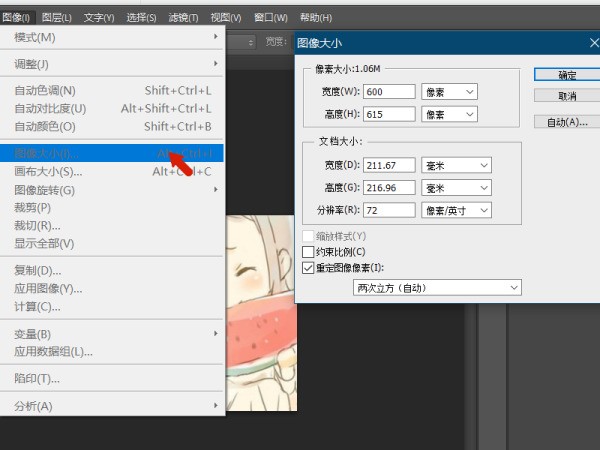Expand the 图像旋转(G) submenu
This screenshot has height=450, width=600.
pos(44,190)
